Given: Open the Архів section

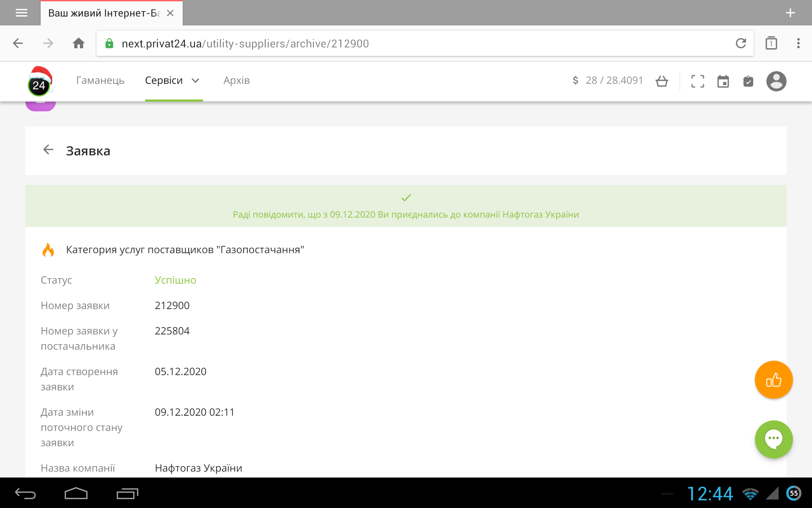Looking at the screenshot, I should coord(236,80).
